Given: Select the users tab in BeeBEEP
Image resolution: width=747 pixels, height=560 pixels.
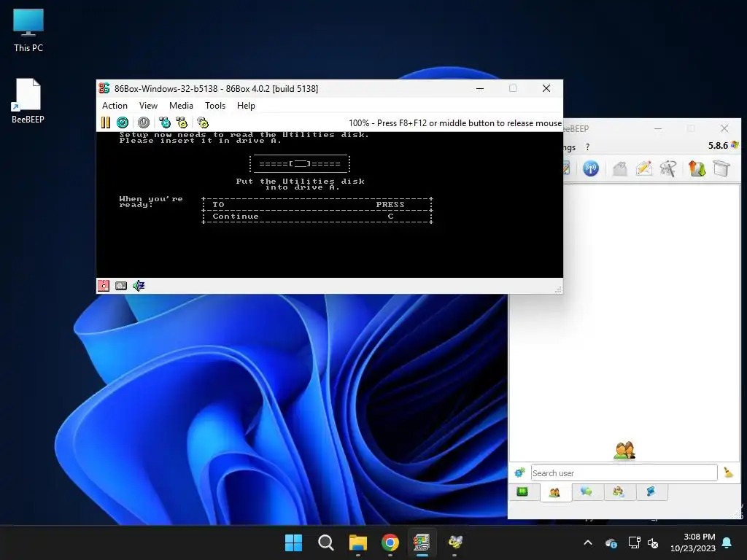Looking at the screenshot, I should point(554,492).
